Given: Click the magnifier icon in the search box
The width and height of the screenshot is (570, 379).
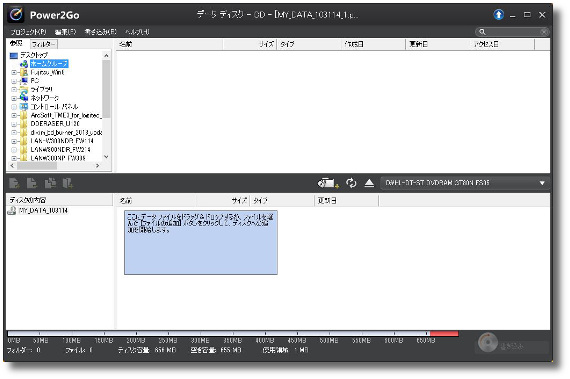Looking at the screenshot, I should (x=482, y=32).
